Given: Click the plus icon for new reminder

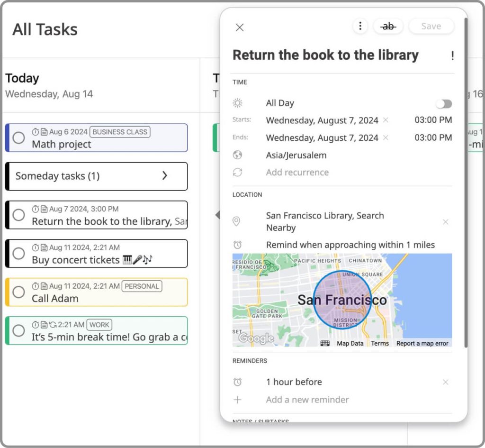Looking at the screenshot, I should (237, 400).
